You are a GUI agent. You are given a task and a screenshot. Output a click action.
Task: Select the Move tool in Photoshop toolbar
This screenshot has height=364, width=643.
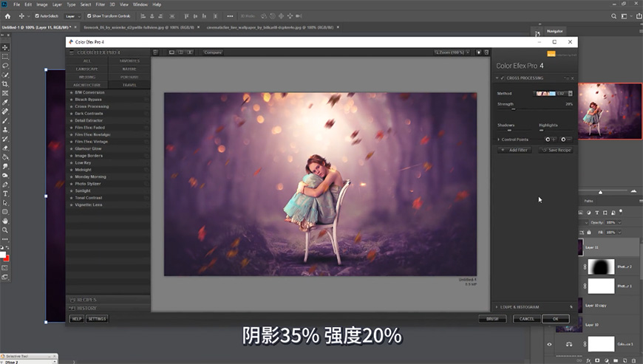pos(5,47)
